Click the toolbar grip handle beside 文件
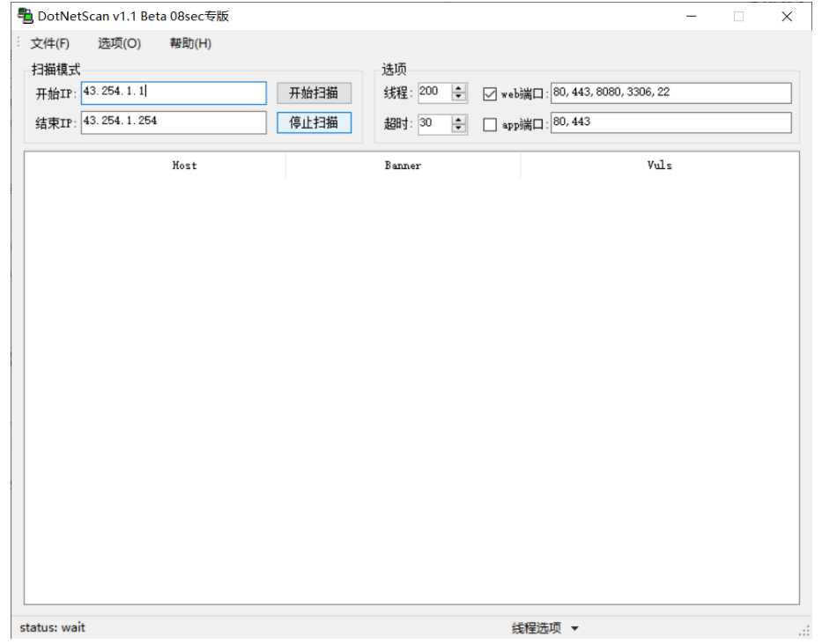Image resolution: width=822 pixels, height=644 pixels. point(18,42)
